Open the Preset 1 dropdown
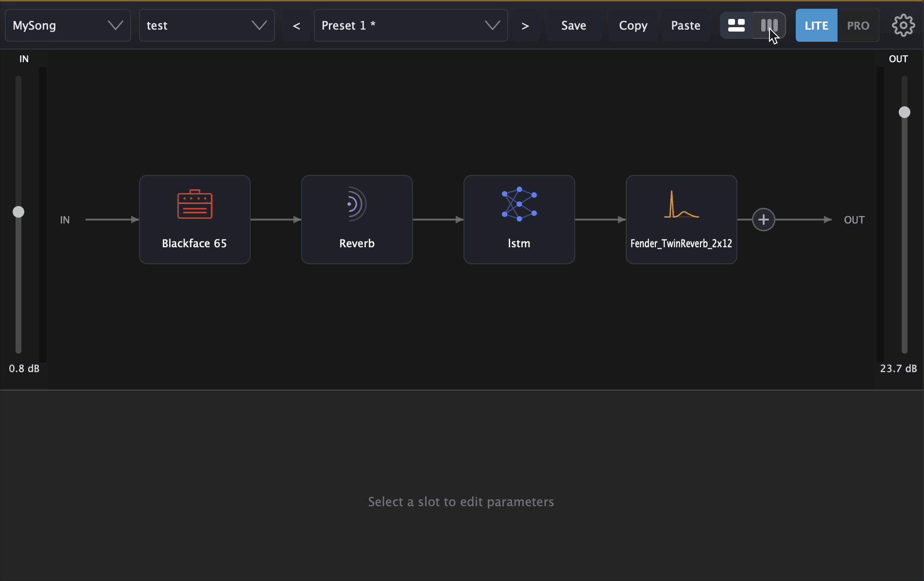 tap(411, 25)
